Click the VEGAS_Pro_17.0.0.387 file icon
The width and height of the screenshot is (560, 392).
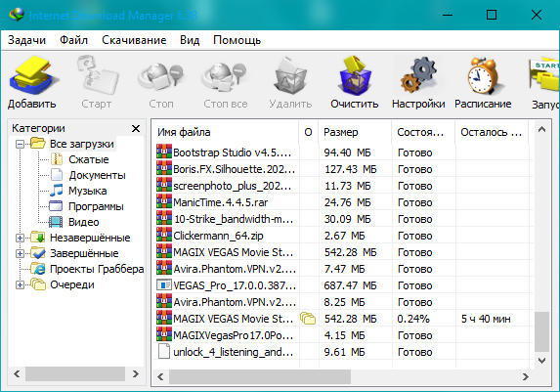tap(164, 285)
